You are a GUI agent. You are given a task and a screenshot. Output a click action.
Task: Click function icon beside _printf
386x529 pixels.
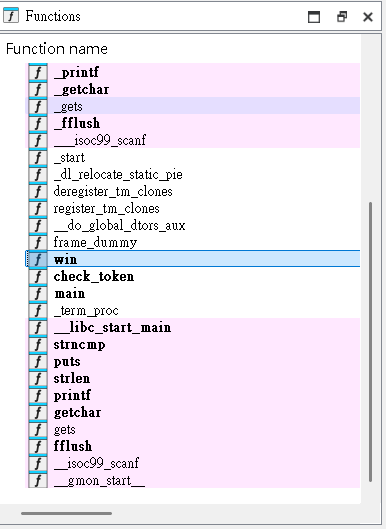pos(38,72)
